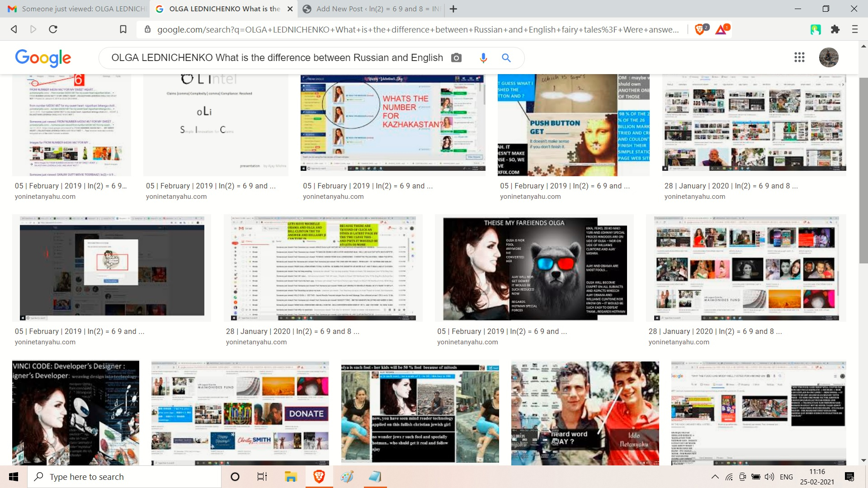Open File Explorer from the taskbar

pyautogui.click(x=290, y=477)
